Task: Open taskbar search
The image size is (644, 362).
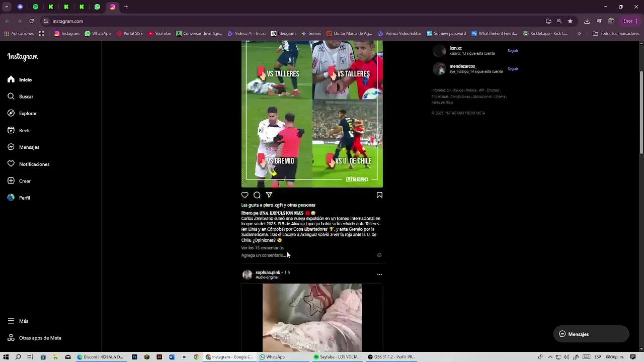Action: click(18, 357)
